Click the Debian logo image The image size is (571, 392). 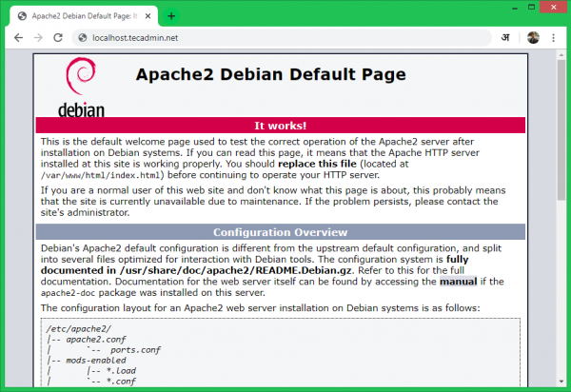pyautogui.click(x=81, y=88)
